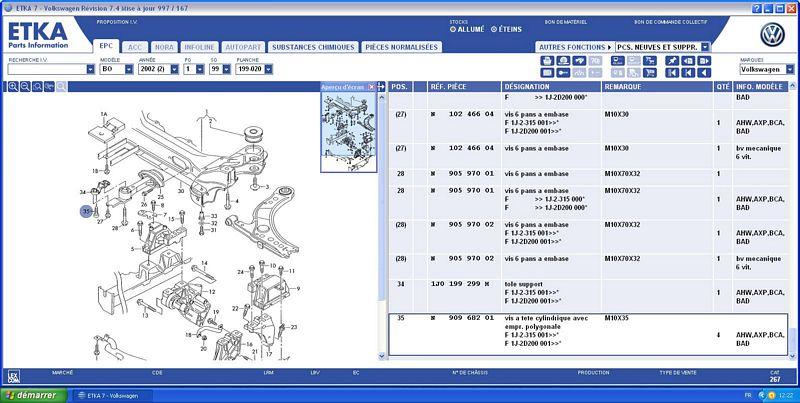Click the LexCom logo in the status bar
Viewport: 800px width, 403px height.
click(x=14, y=376)
